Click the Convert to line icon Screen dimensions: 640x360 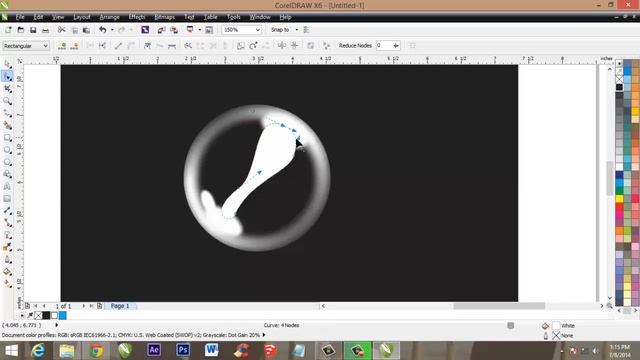click(x=118, y=46)
